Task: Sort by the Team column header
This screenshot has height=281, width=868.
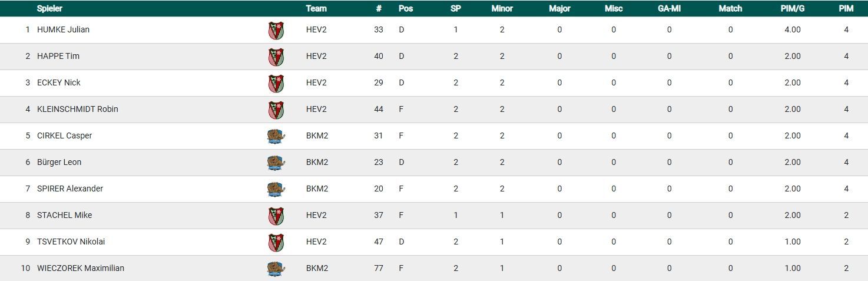Action: [316, 9]
